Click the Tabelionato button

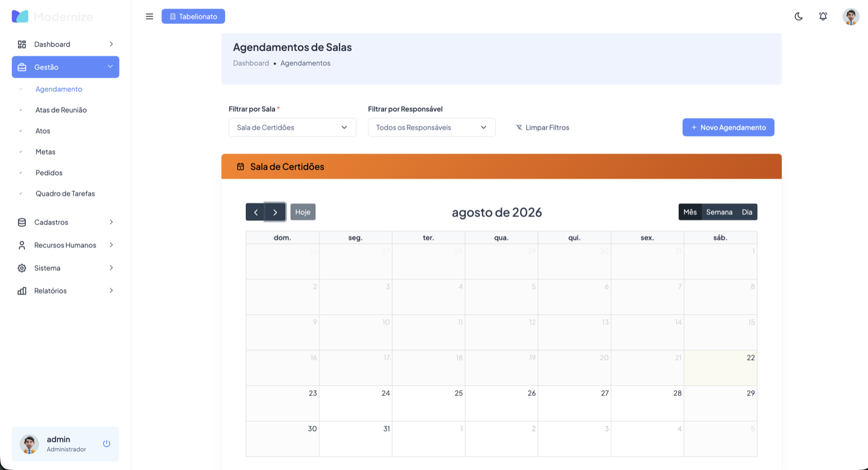point(193,16)
